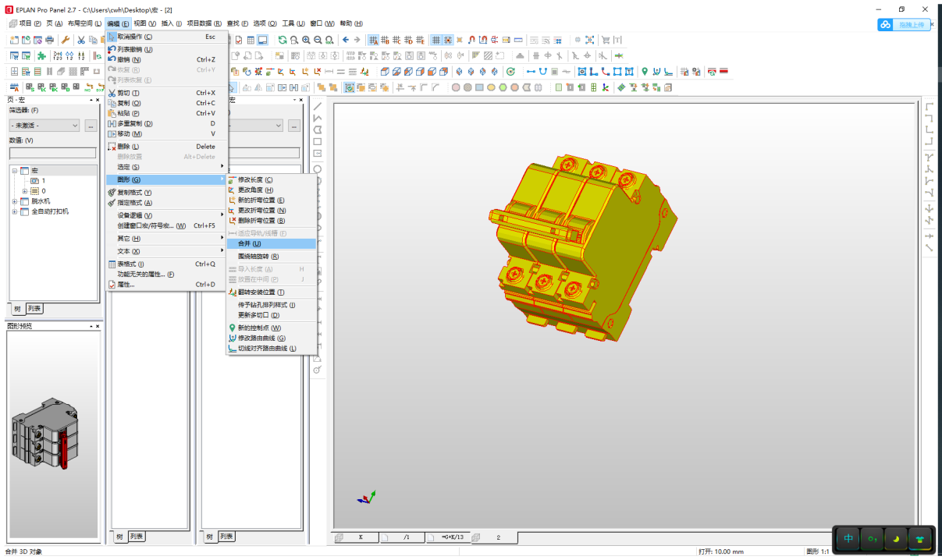Click the shopping cart icon in toolbar
Image resolution: width=942 pixels, height=560 pixels.
[606, 40]
